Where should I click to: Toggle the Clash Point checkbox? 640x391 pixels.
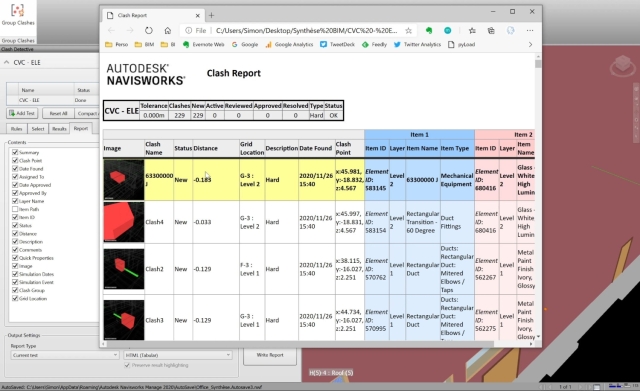click(x=15, y=160)
